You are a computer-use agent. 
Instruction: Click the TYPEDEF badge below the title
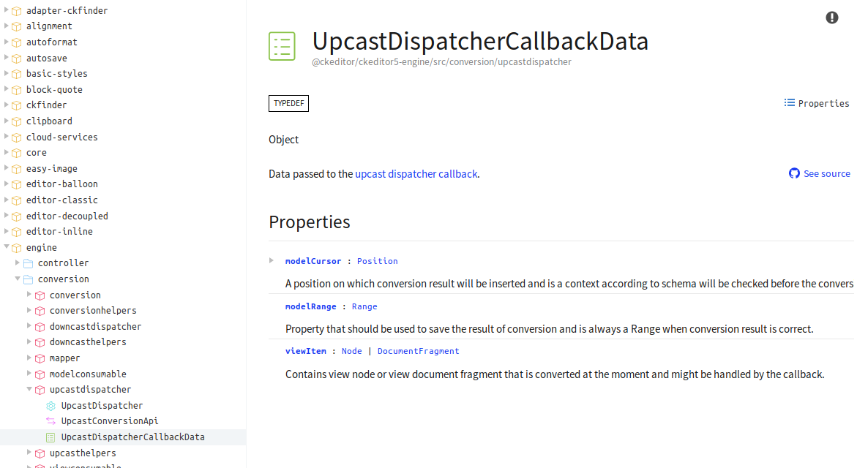288,103
